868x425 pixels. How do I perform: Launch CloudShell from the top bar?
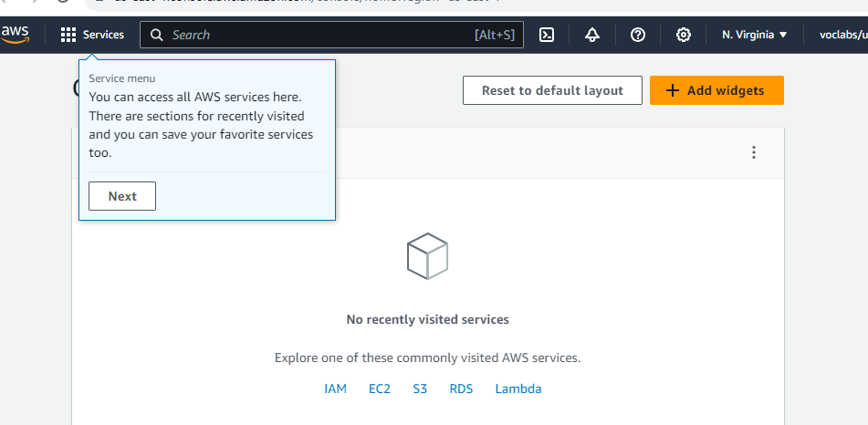tap(547, 35)
